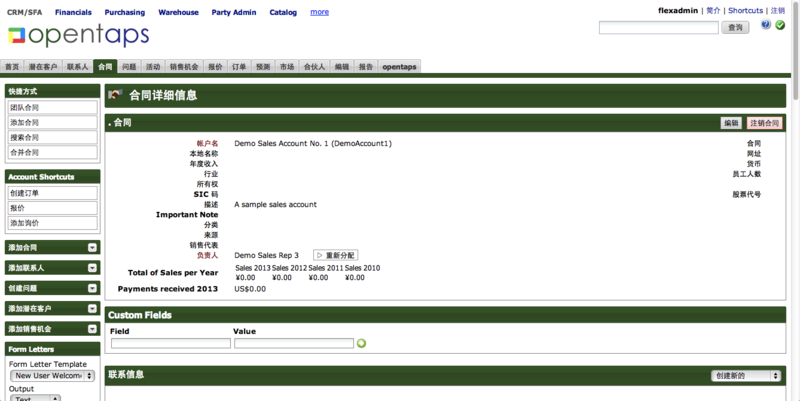Click the Shortcuts link at top right
Screen dimensions: 800x401
[745, 11]
